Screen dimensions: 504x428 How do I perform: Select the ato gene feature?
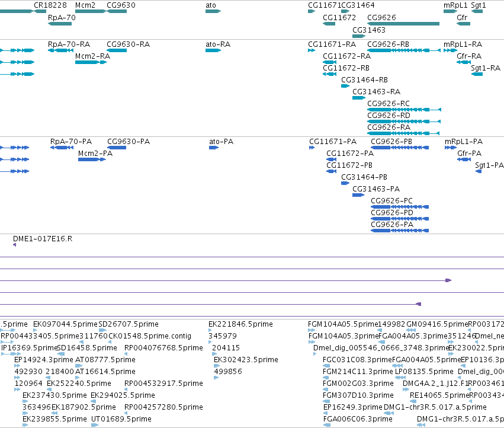pos(213,11)
